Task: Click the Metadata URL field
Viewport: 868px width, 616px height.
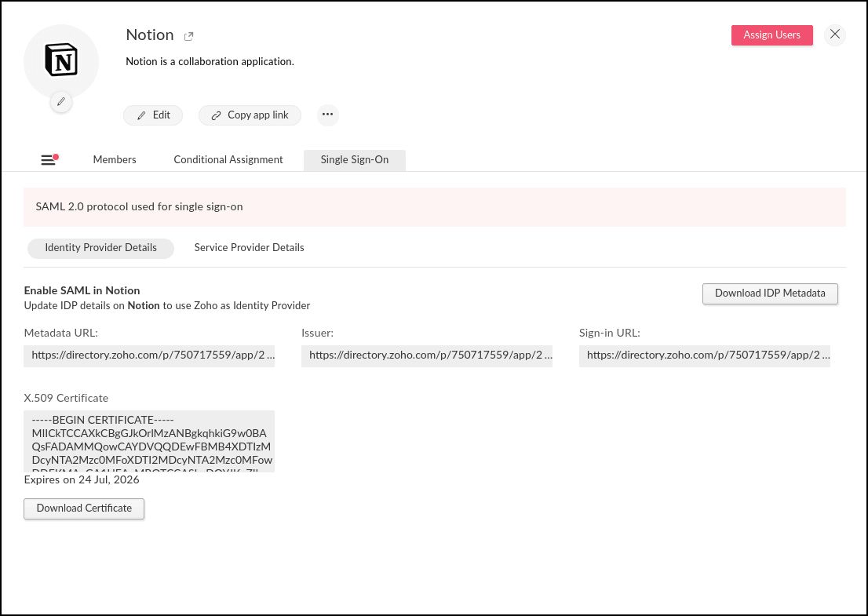Action: 149,356
